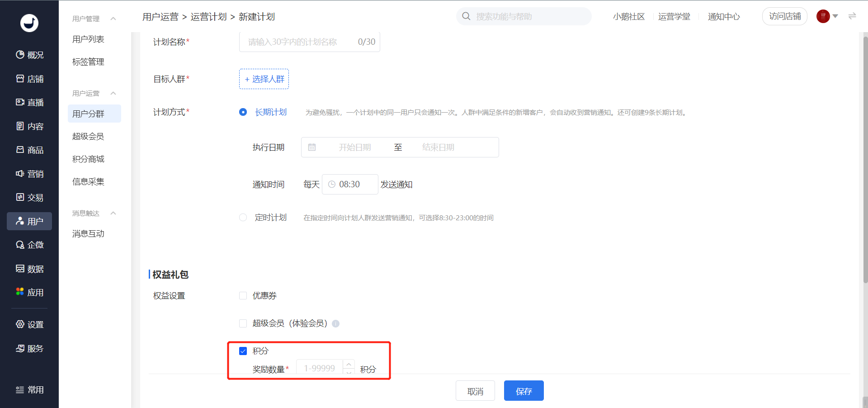Screen dimensions: 868x408
Task: Open the 常用 frequently used menu
Action: (x=29, y=390)
